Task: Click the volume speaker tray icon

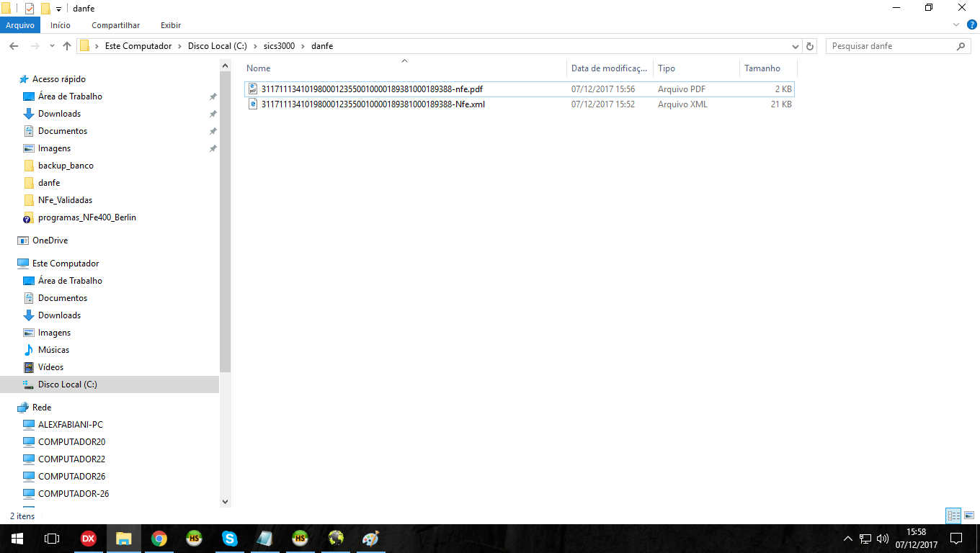Action: 883,539
